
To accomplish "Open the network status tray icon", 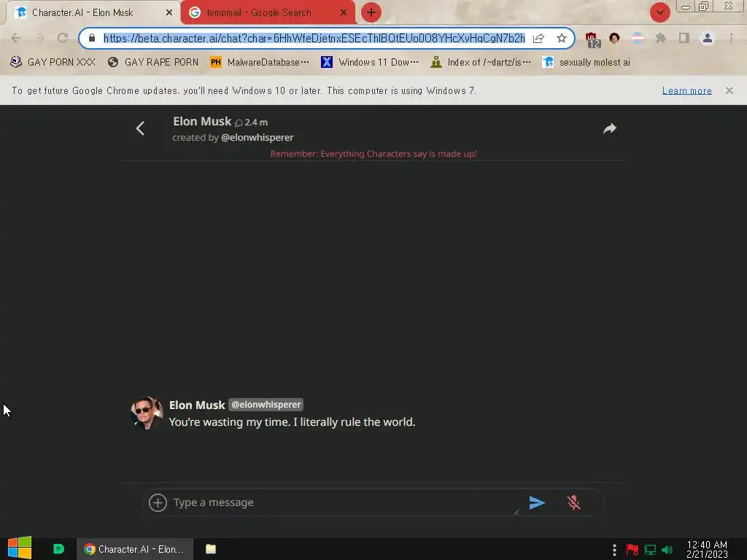I will point(650,550).
